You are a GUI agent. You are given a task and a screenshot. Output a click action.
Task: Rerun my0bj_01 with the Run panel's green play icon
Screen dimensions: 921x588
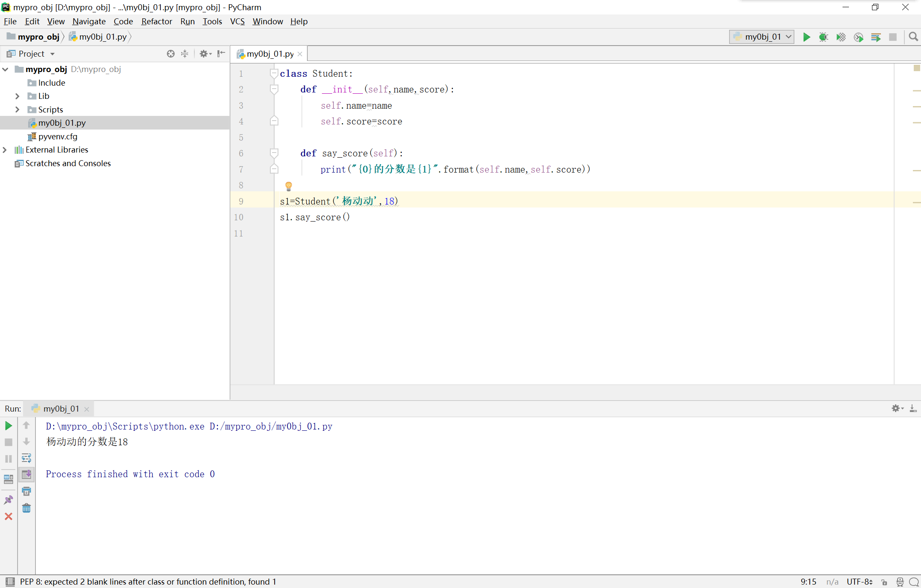(9, 426)
